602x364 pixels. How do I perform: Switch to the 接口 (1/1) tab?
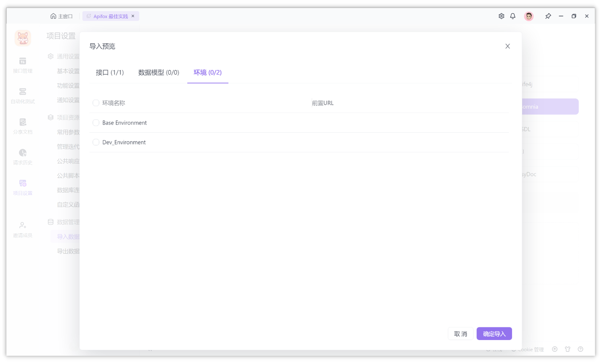click(x=110, y=72)
